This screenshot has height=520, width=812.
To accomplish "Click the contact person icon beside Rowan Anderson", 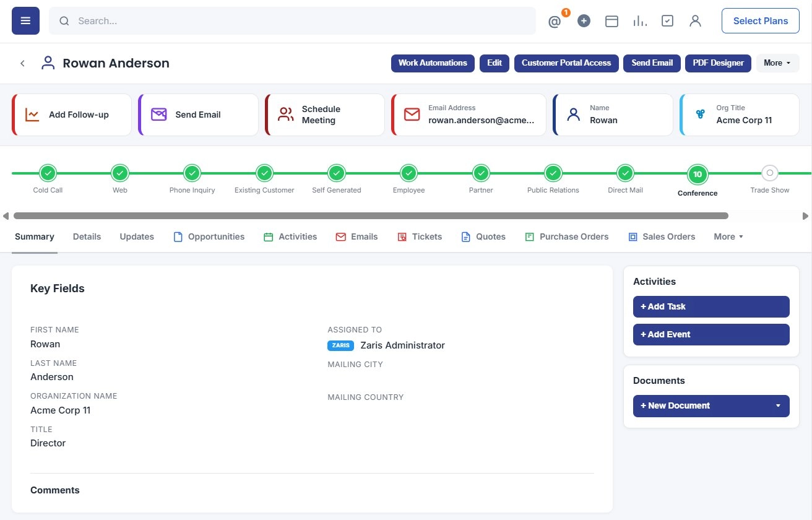I will pyautogui.click(x=48, y=63).
